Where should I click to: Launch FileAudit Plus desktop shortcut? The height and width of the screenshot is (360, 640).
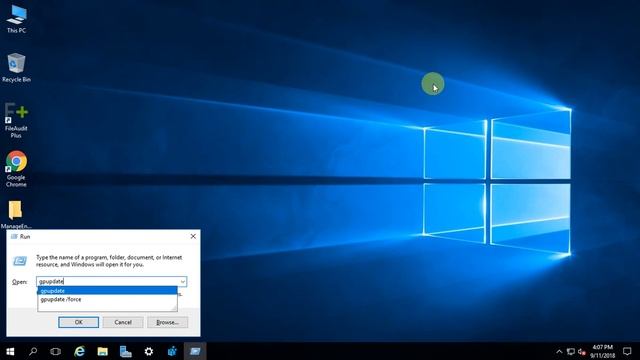coord(16,120)
